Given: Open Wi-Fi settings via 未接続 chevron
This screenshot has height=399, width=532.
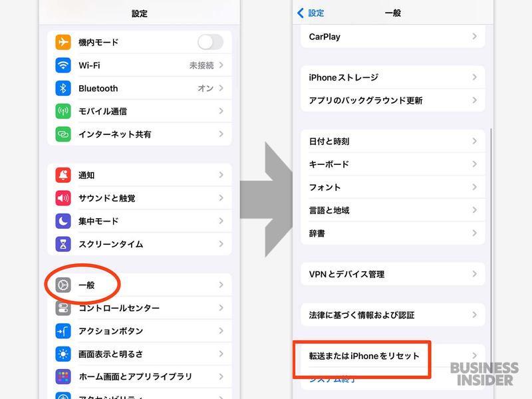Looking at the screenshot, I should (x=221, y=65).
